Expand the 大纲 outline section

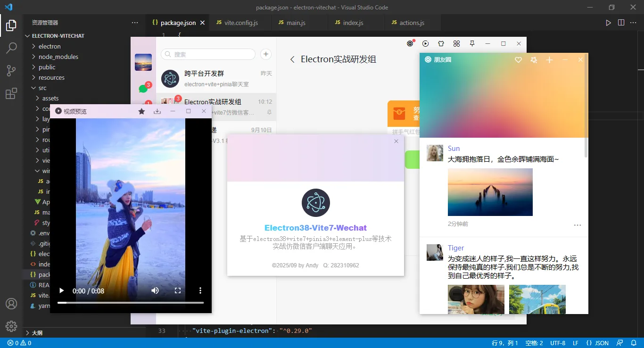(x=37, y=333)
